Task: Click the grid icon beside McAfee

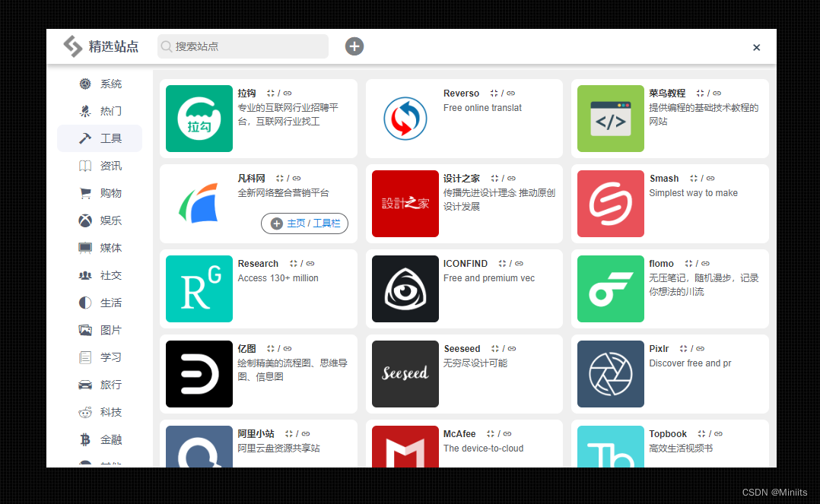Action: coord(490,434)
